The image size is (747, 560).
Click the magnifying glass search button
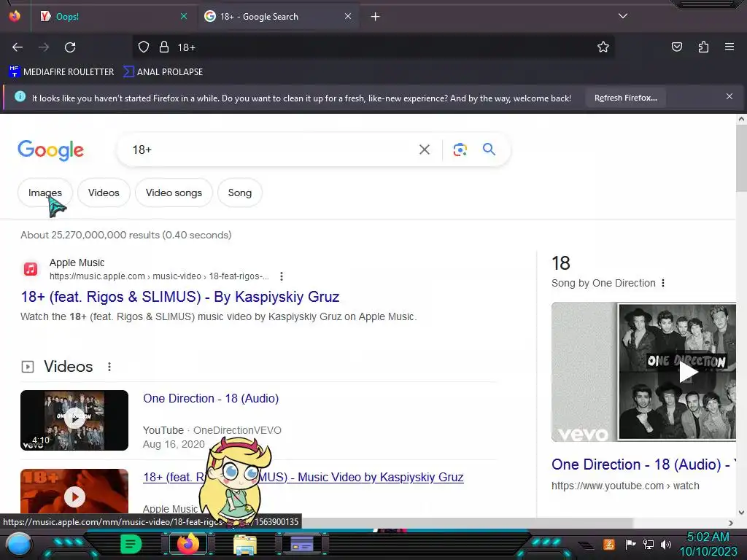pyautogui.click(x=489, y=149)
